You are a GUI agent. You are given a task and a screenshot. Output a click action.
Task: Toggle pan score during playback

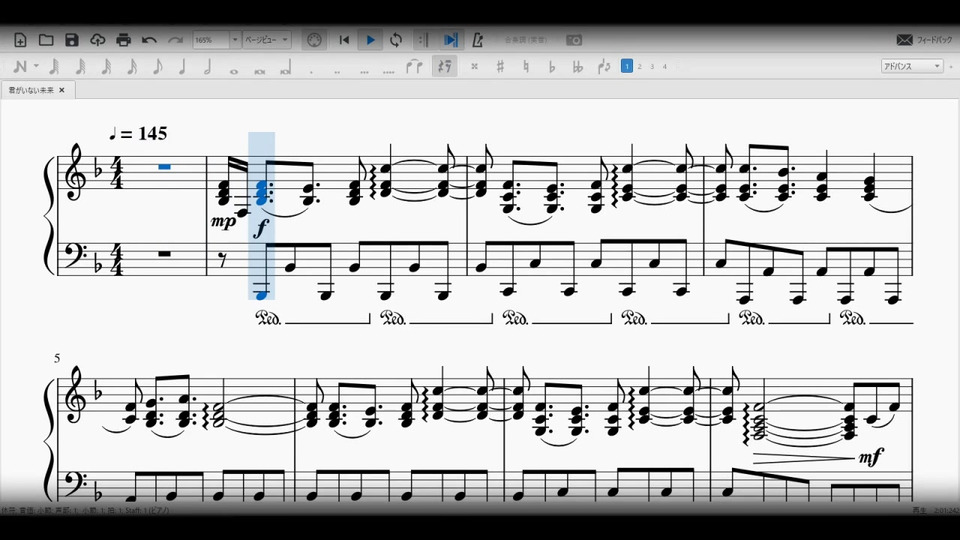[x=451, y=40]
